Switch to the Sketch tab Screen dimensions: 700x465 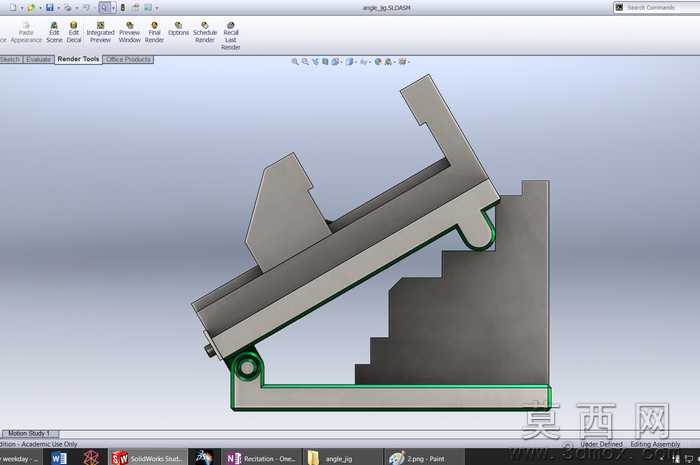click(10, 59)
